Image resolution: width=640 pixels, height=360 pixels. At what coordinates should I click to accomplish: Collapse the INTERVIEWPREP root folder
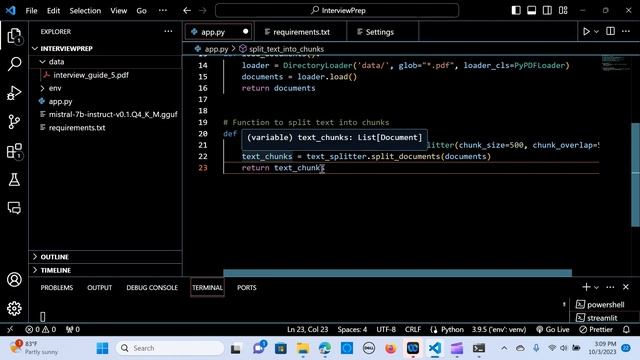click(106, 49)
